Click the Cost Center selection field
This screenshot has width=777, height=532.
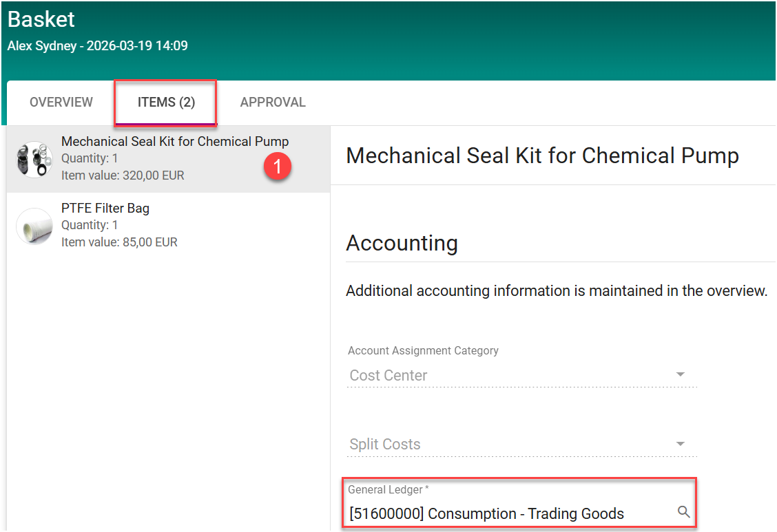[510, 375]
